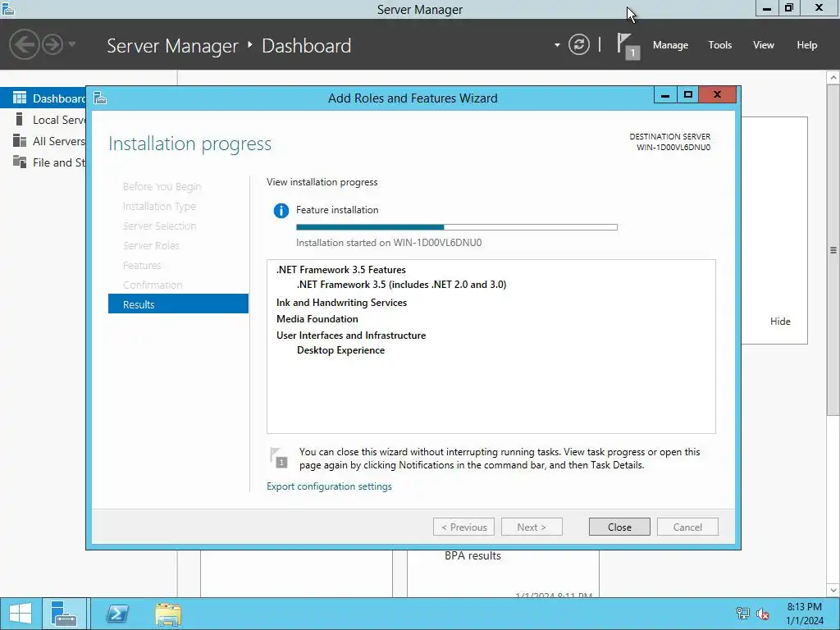Open Export configuration settings link
This screenshot has height=630, width=840.
(x=329, y=486)
